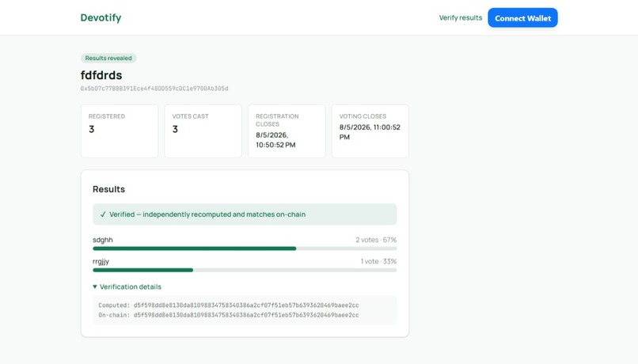
Task: Select the contract address under the title
Action: [x=154, y=89]
